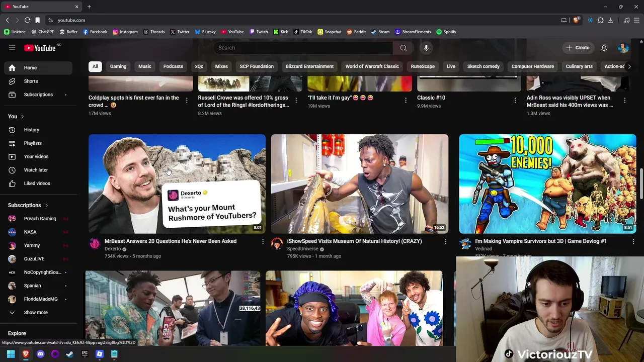The height and width of the screenshot is (362, 644).
Task: Select the Music filter chip
Action: [x=144, y=66]
